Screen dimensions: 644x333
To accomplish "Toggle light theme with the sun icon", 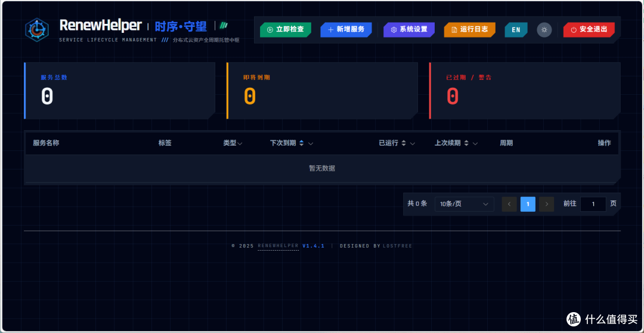I will (x=544, y=30).
